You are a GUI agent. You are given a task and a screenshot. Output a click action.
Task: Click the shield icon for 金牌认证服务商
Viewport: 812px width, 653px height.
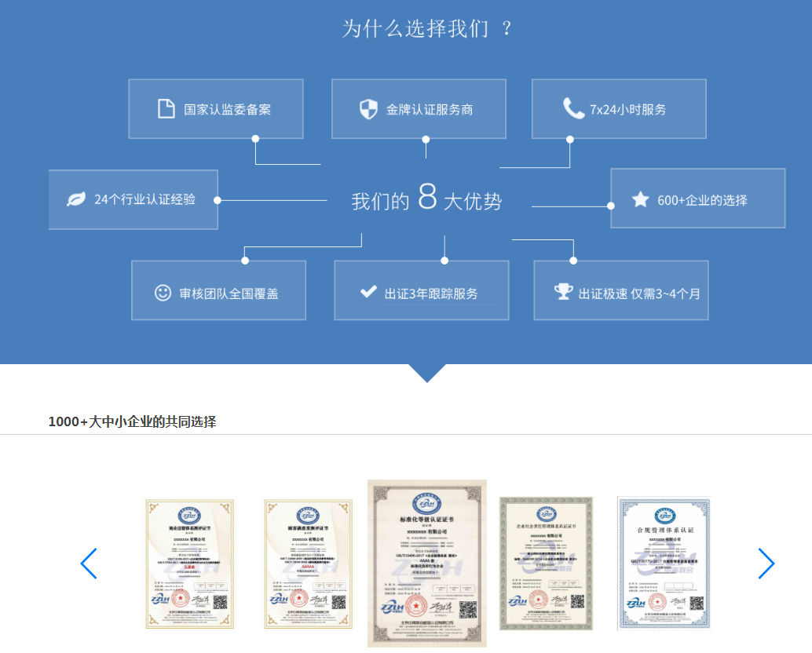coord(368,109)
